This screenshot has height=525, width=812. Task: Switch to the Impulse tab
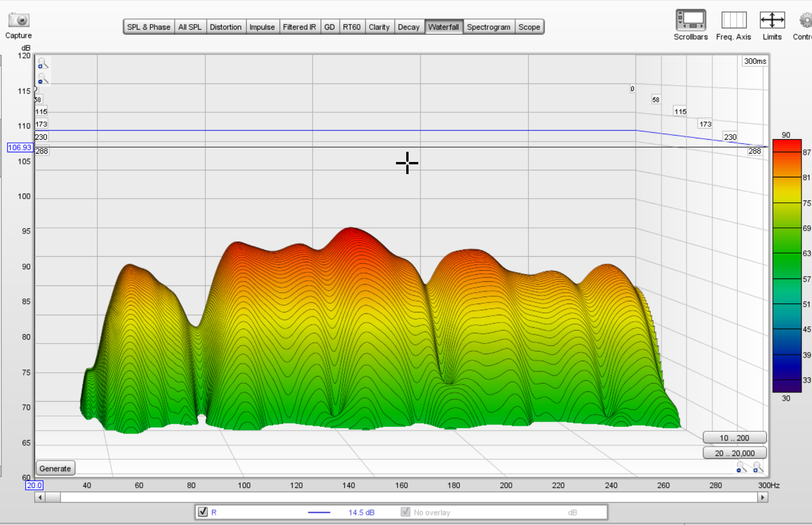pyautogui.click(x=262, y=27)
